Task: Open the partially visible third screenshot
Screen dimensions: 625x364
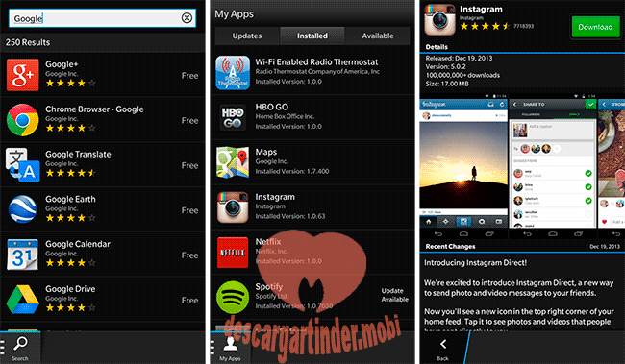Action: click(x=612, y=162)
